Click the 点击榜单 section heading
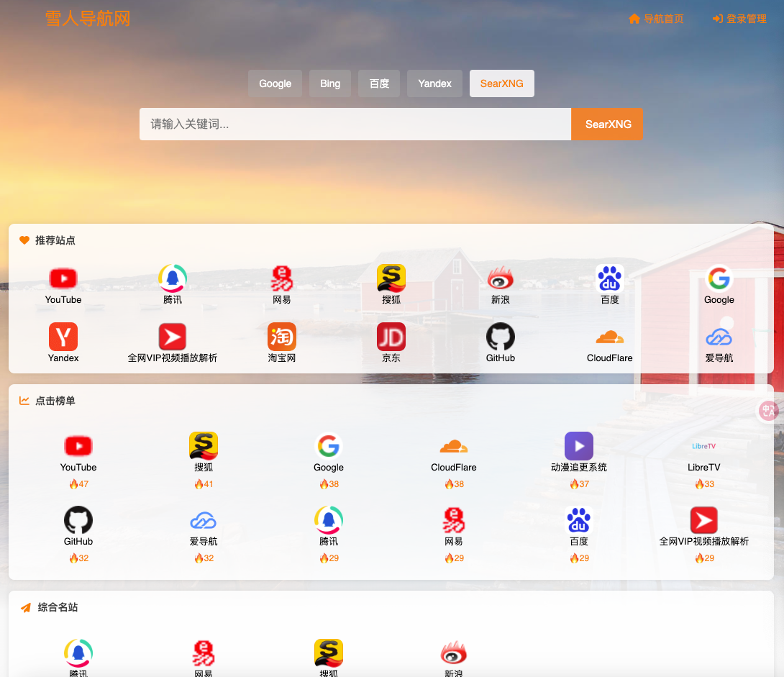Image resolution: width=784 pixels, height=677 pixels. point(55,401)
